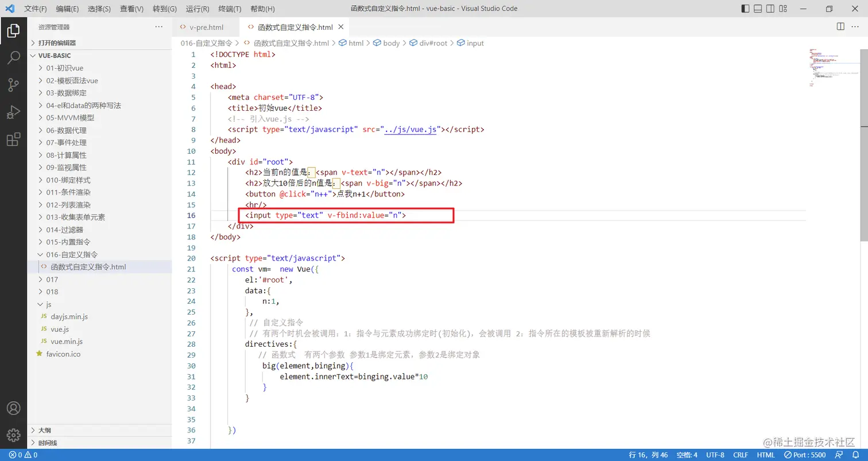Open editor more actions ellipsis
Screen dimensions: 868x461
click(x=856, y=27)
